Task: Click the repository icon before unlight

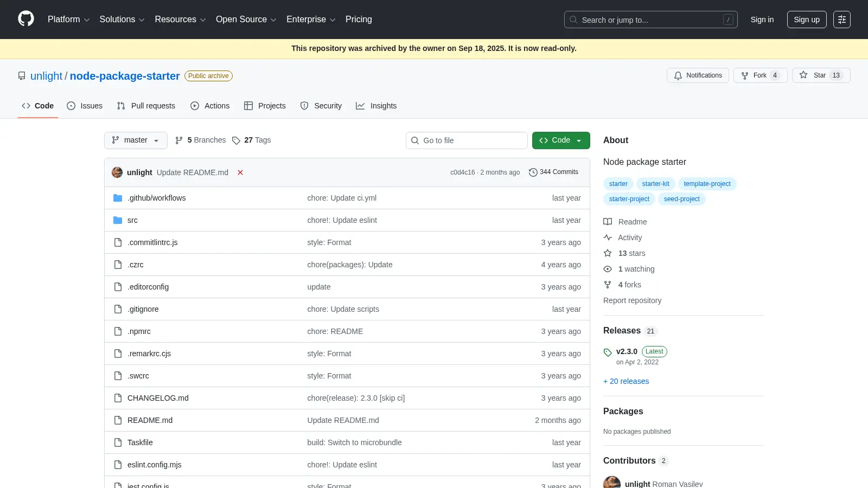Action: point(22,76)
